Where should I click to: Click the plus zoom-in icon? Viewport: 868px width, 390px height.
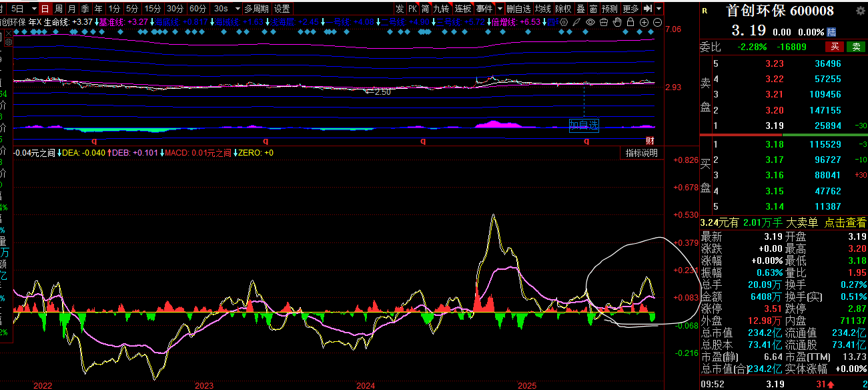click(x=644, y=22)
